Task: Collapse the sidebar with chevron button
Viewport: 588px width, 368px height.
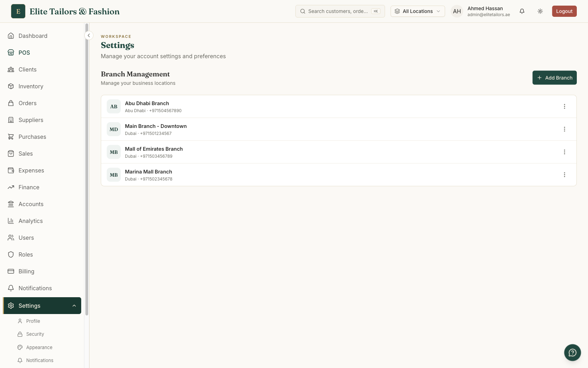Action: click(89, 35)
